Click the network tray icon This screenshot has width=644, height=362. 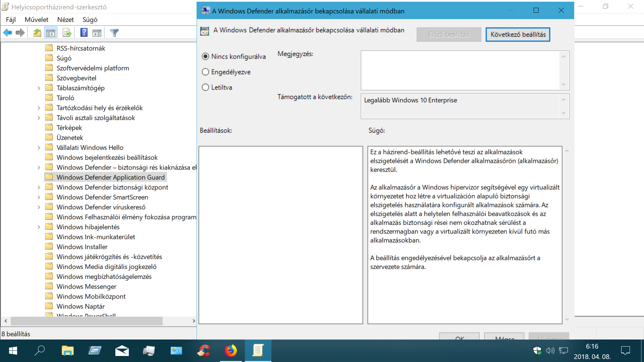(x=563, y=351)
